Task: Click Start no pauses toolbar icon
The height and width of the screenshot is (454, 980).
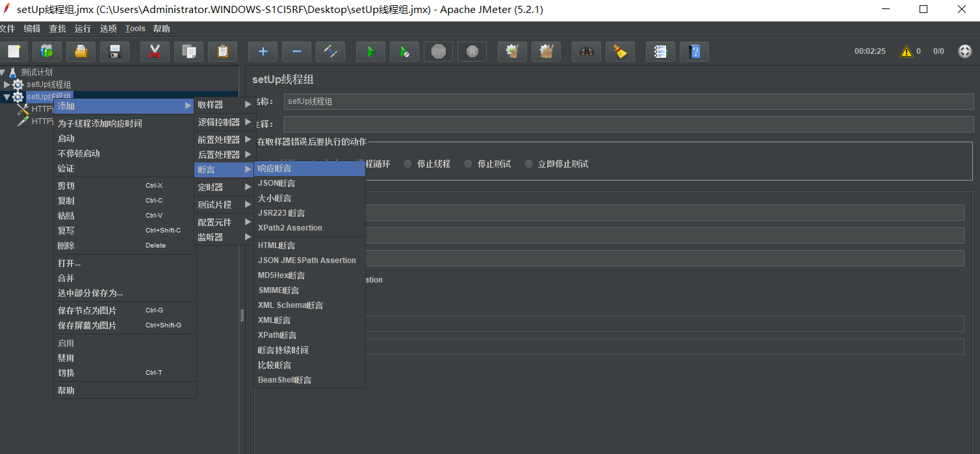Action: pyautogui.click(x=404, y=51)
